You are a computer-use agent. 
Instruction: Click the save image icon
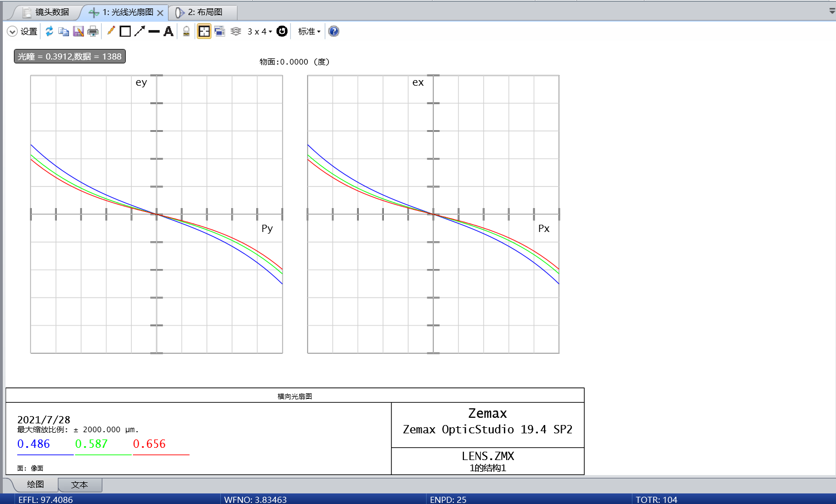78,32
